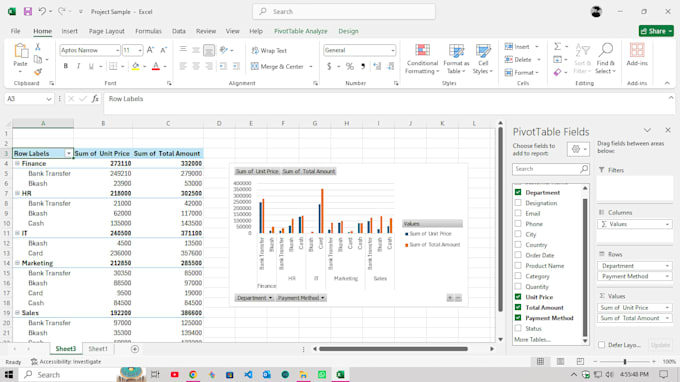Click Accessibility: Investigate status

(65, 362)
